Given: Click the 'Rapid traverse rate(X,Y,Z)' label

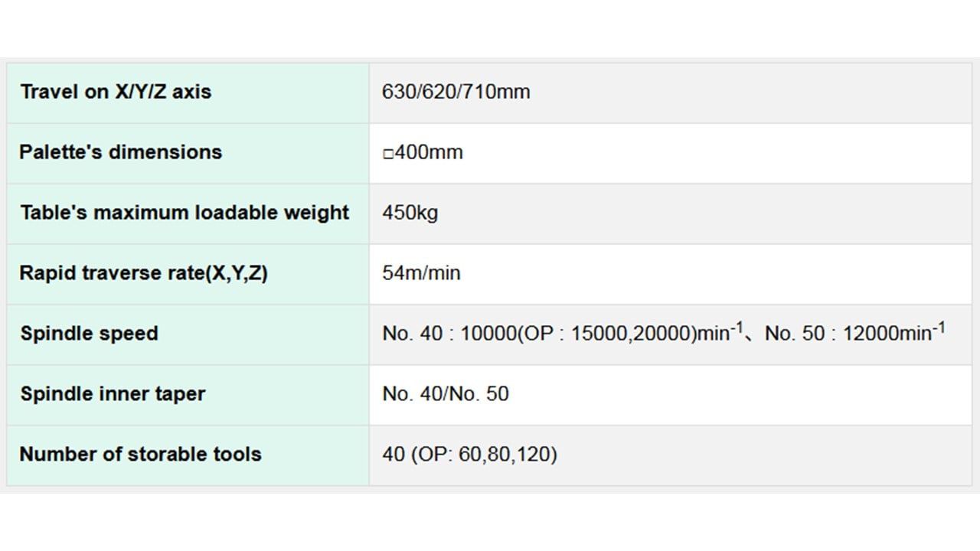Looking at the screenshot, I should pyautogui.click(x=143, y=273).
